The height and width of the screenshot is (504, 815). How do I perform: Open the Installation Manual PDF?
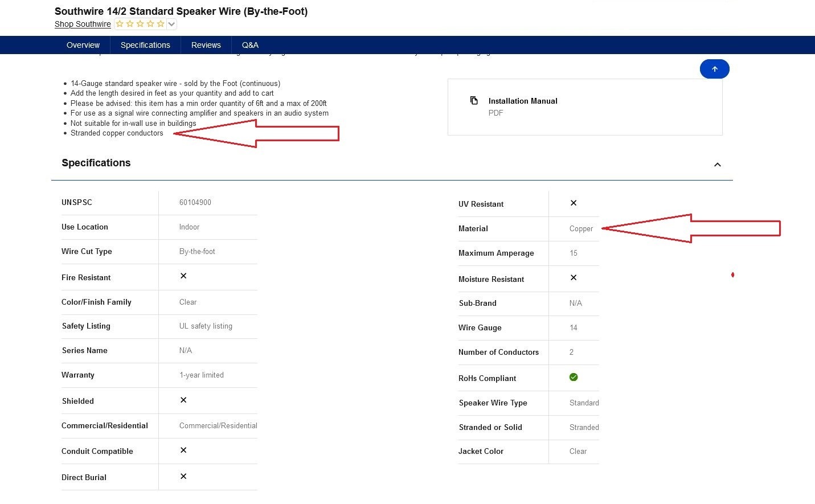tap(585, 107)
